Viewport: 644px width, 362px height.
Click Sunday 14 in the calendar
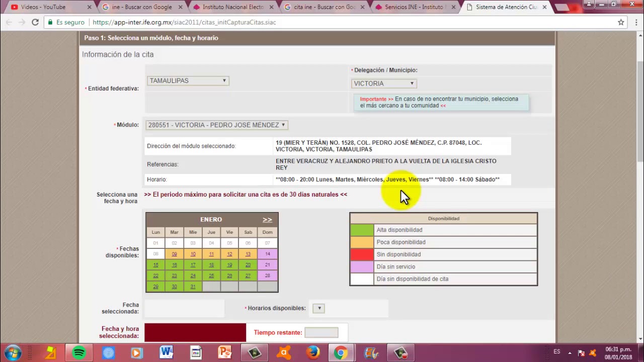[x=267, y=254]
